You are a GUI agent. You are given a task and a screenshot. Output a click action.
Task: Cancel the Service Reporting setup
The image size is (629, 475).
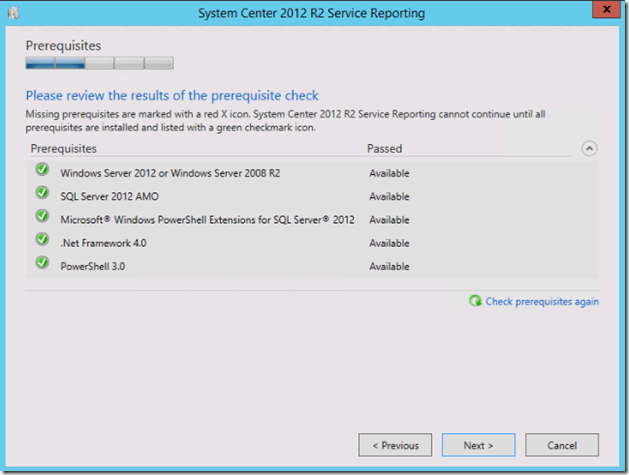pos(561,445)
